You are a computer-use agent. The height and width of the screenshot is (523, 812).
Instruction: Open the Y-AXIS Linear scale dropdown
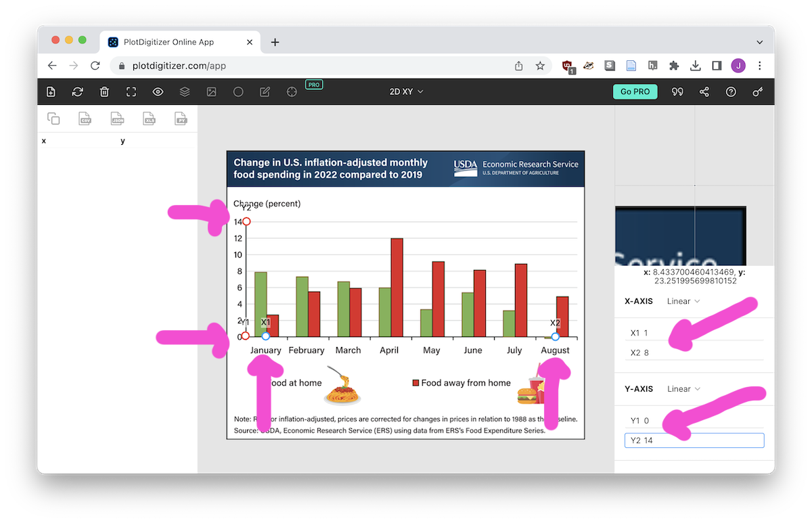coord(683,389)
